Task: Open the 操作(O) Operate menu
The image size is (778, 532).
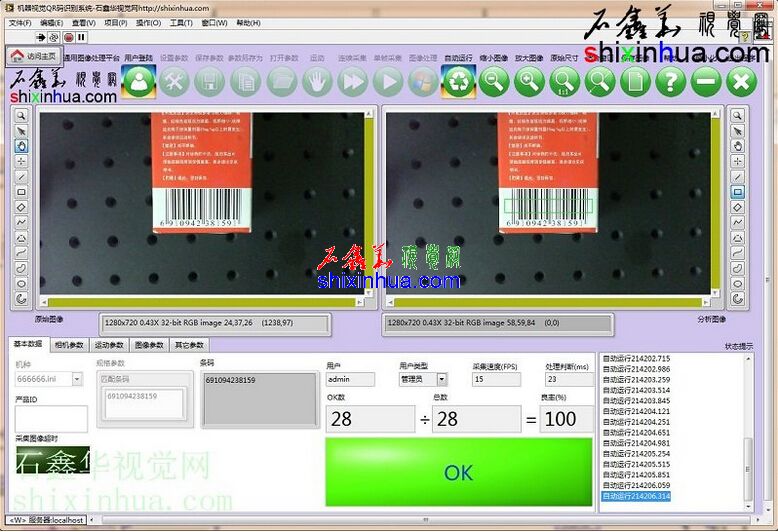Action: coord(148,23)
